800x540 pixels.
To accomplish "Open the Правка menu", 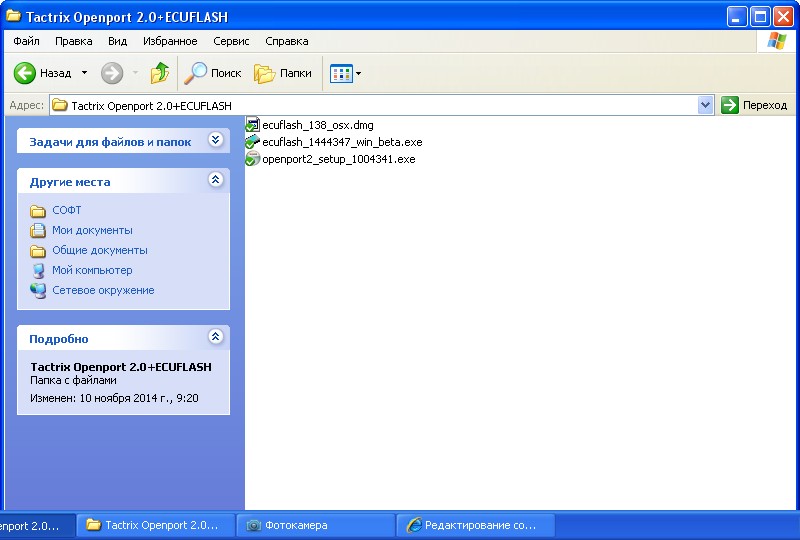I will point(73,41).
